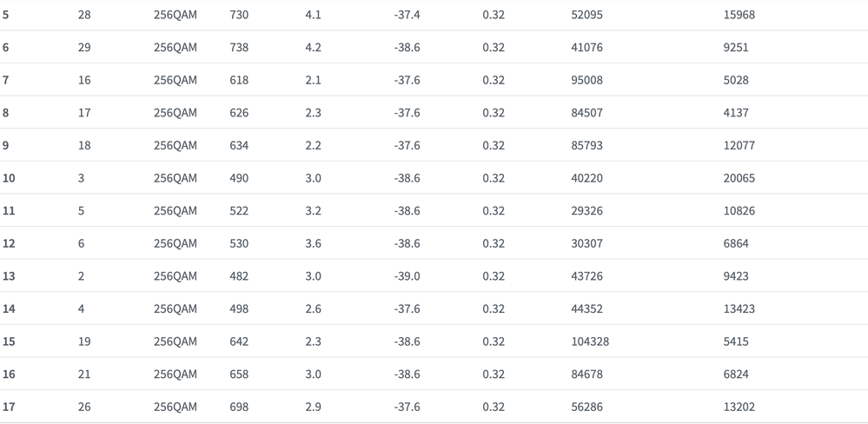Select the frequency cell showing 738
This screenshot has height=424, width=868.
coord(239,48)
